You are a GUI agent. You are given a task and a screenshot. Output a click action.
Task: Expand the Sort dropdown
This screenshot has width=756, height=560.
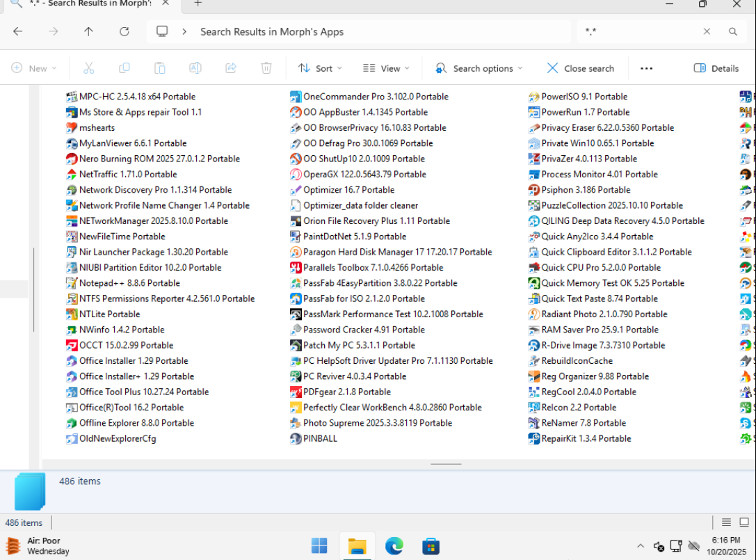pyautogui.click(x=320, y=68)
